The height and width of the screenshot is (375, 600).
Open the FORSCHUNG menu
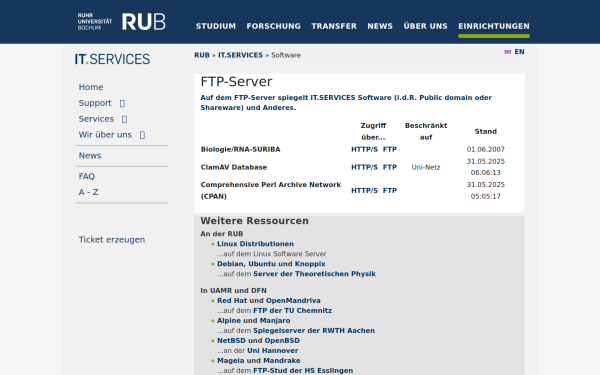(274, 26)
